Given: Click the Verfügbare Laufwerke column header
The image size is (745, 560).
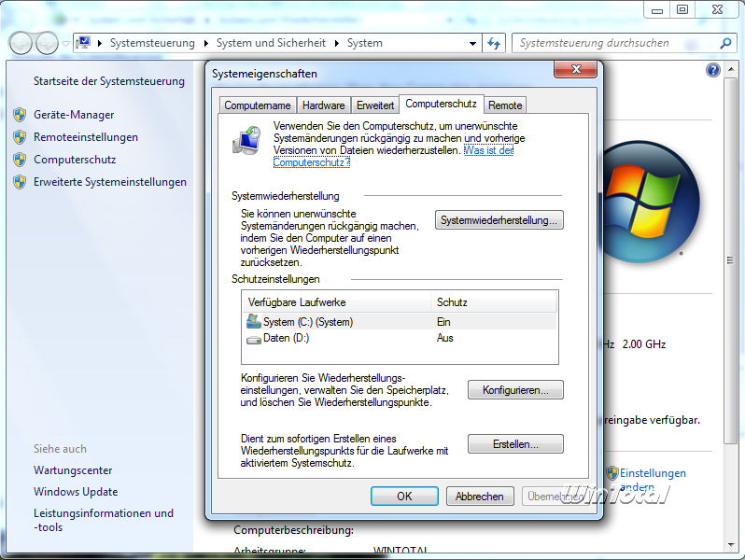Looking at the screenshot, I should coord(336,302).
